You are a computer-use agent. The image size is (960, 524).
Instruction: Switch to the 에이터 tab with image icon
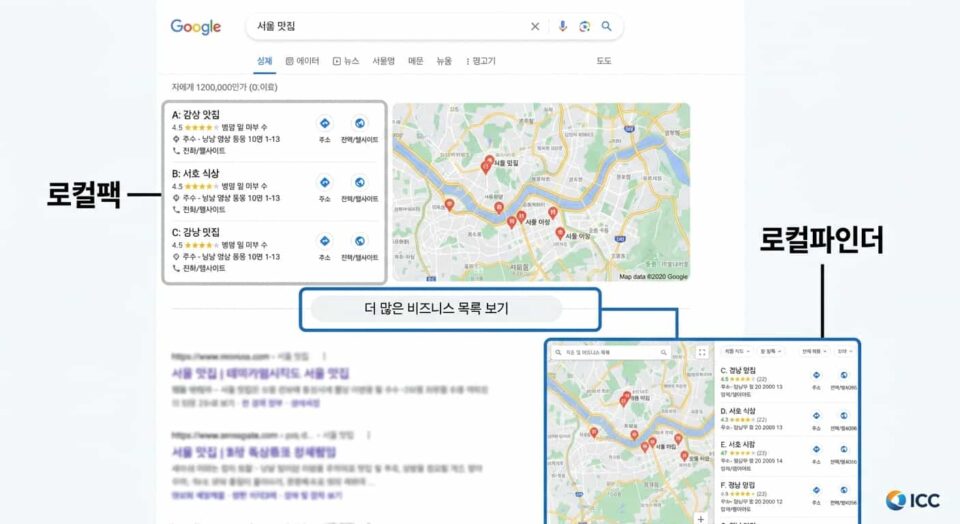tap(302, 61)
